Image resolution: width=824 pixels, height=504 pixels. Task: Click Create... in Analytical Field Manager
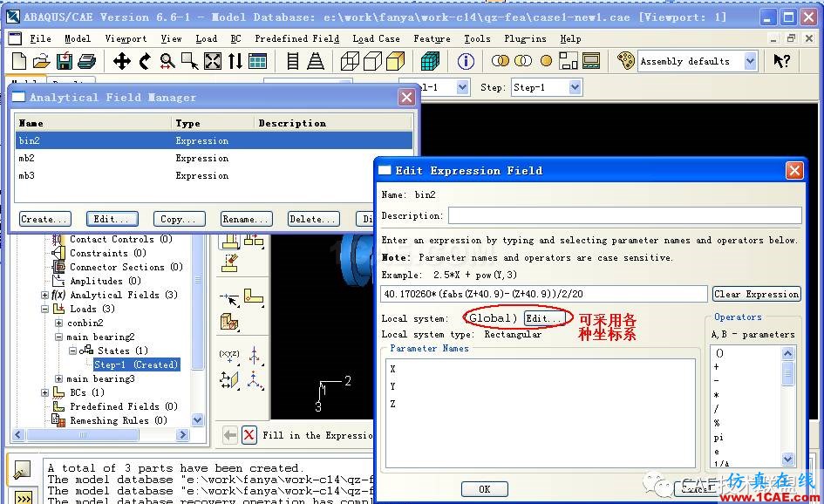(45, 219)
